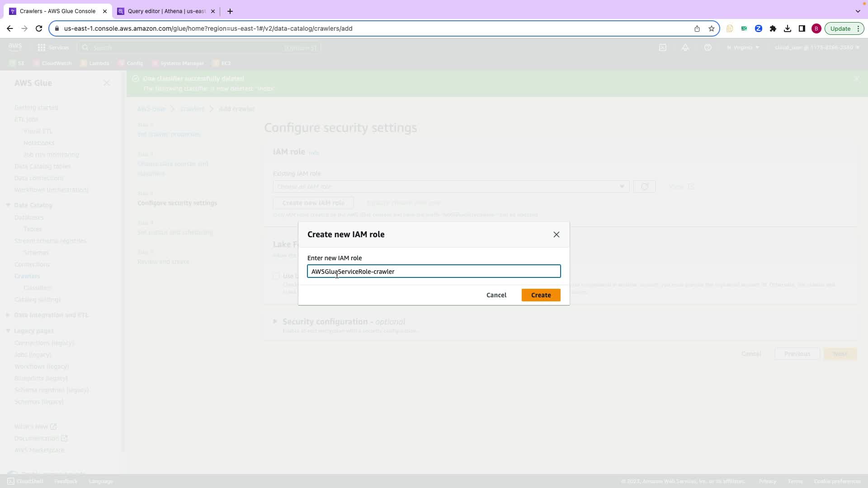Click the orange Create button
The height and width of the screenshot is (488, 868).
coord(541,295)
